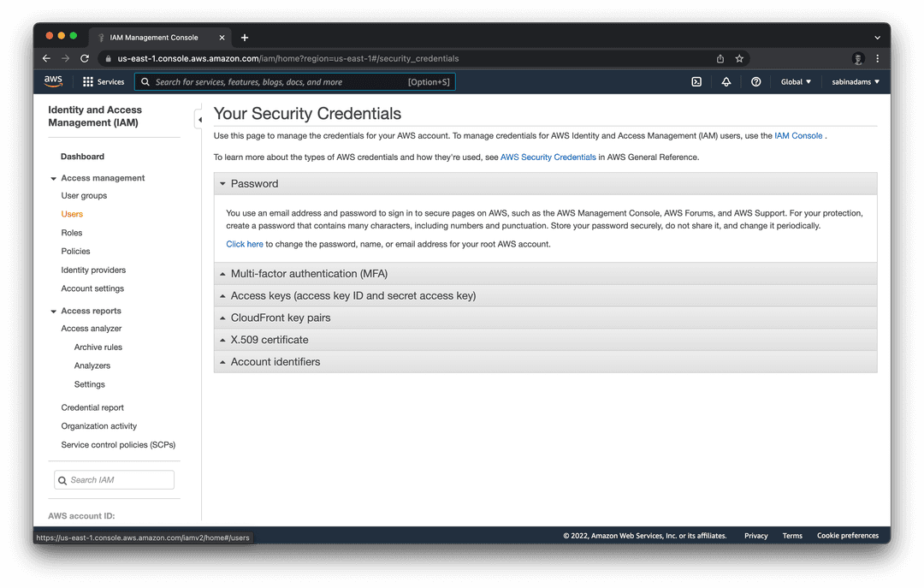Viewport: 924px width, 588px height.
Task: Open the Global region dropdown
Action: tap(794, 81)
